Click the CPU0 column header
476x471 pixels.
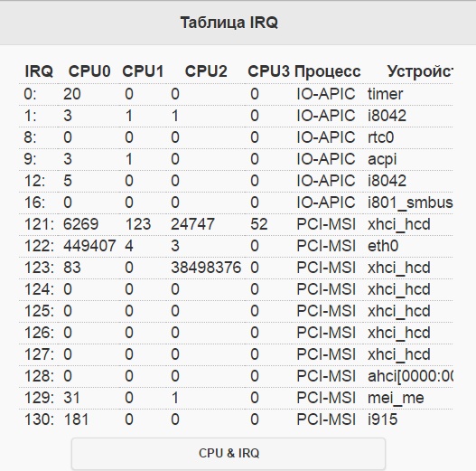pyautogui.click(x=89, y=71)
